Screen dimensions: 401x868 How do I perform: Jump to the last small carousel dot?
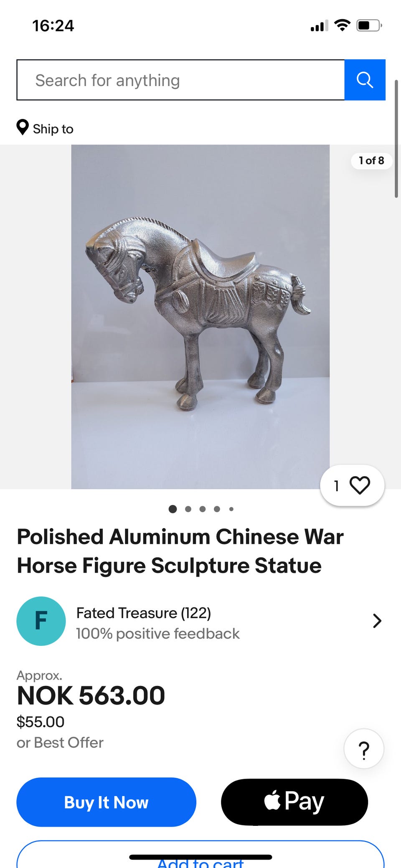click(231, 509)
